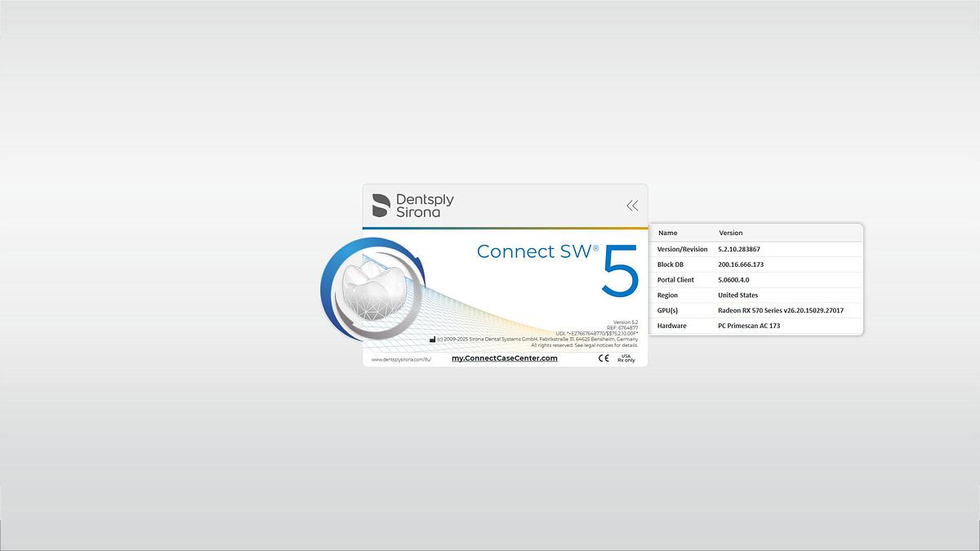Open the www.dentsplysirona.com/ifu/ link
980x551 pixels.
401,359
